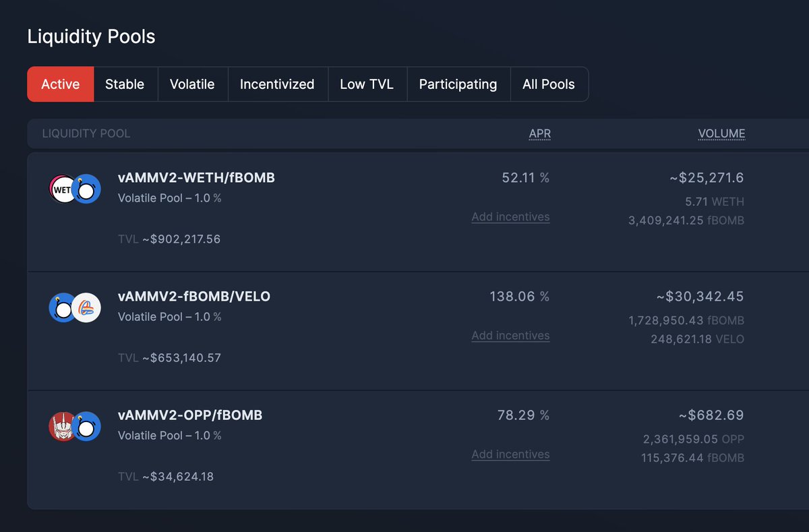Click fBOMB icon in OPP/fBOMB pool
The width and height of the screenshot is (809, 532).
86,427
